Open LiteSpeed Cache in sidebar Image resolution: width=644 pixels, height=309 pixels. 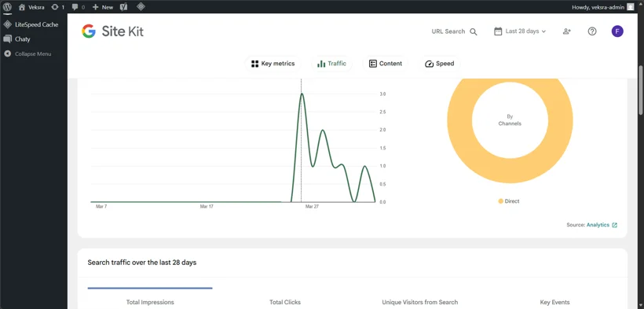point(34,24)
